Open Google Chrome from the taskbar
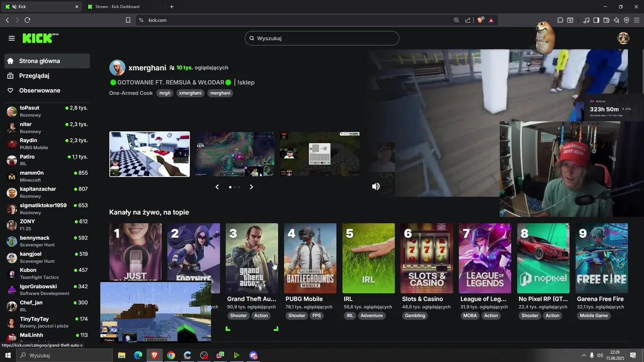The image size is (644, 362). point(171,355)
